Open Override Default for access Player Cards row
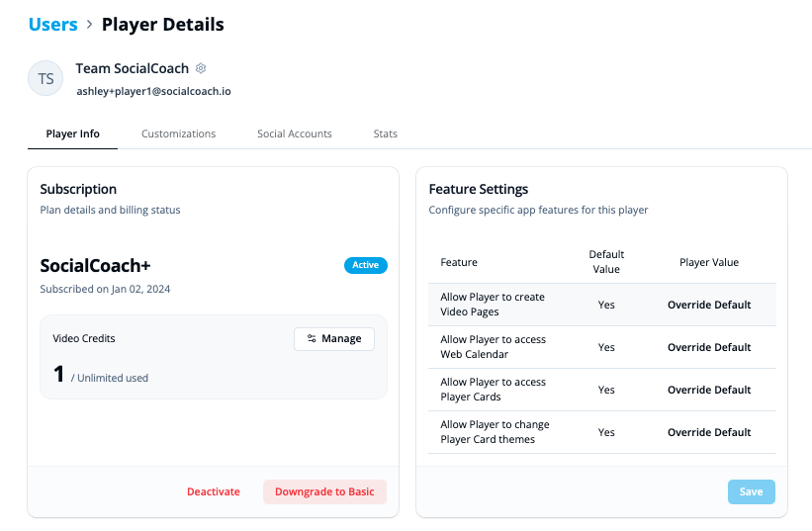Image resolution: width=812 pixels, height=531 pixels. coord(709,390)
